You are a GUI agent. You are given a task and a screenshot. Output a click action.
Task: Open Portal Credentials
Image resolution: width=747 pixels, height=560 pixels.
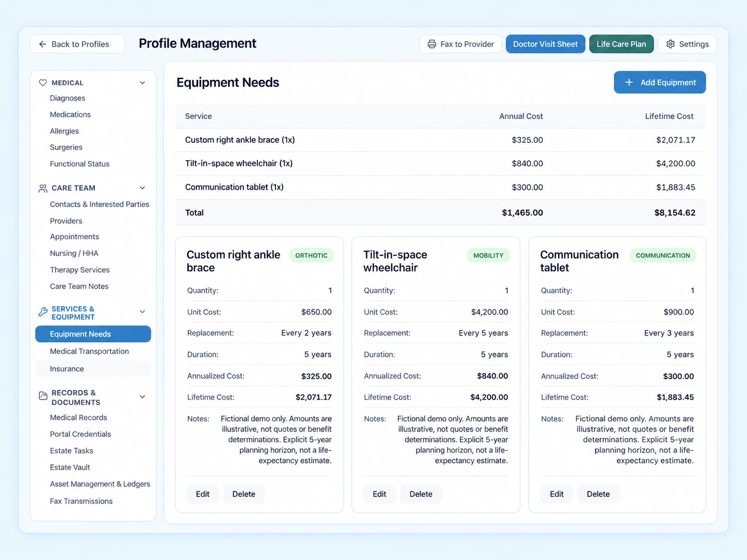(x=80, y=434)
